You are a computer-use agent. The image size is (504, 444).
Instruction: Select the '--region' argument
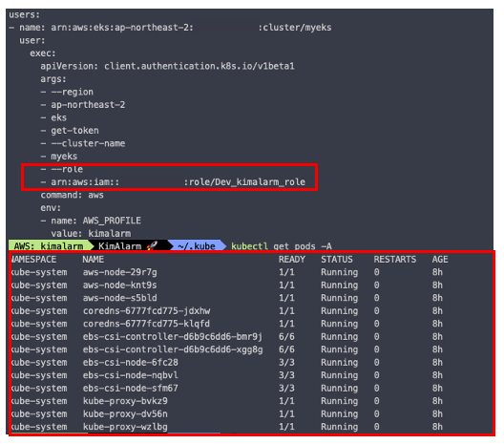coord(67,92)
